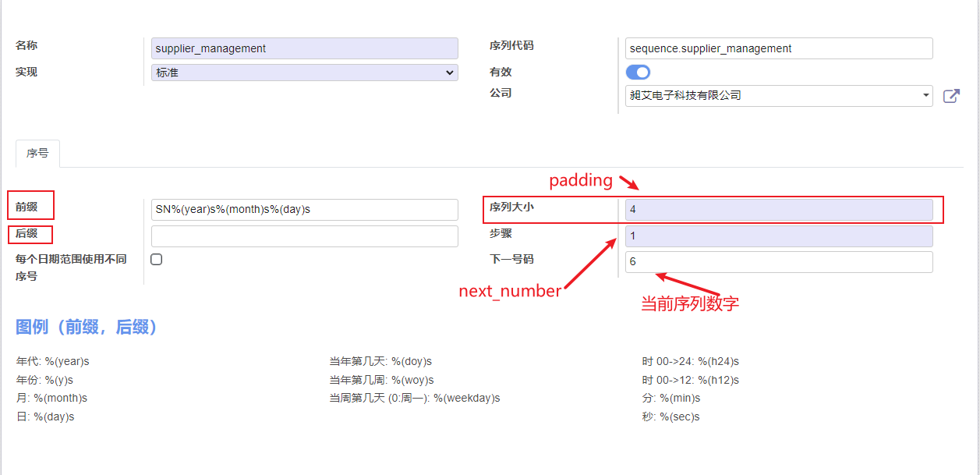The image size is (980, 475).
Task: Click the empty 后缀 suffix input
Action: point(304,236)
